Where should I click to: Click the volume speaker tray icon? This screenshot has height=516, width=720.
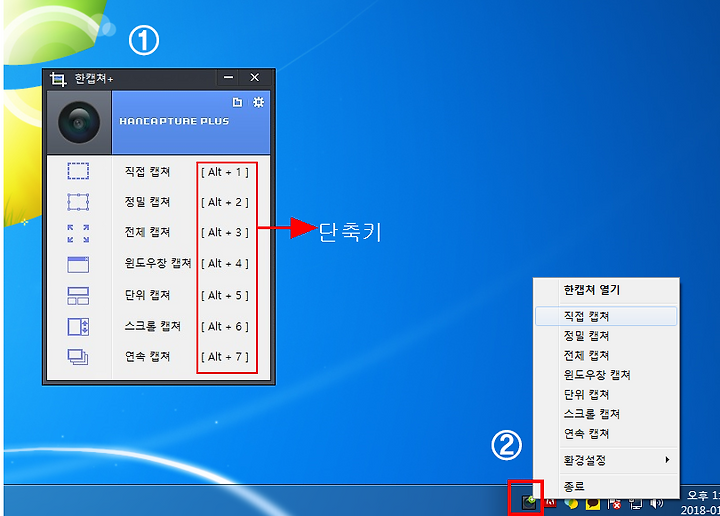tap(657, 504)
